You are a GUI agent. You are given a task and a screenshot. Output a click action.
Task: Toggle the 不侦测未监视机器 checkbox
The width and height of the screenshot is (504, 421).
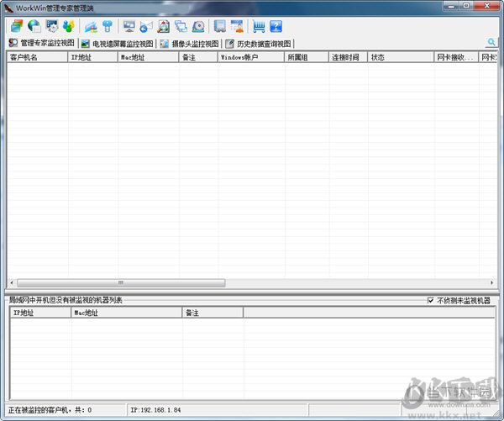click(x=430, y=300)
